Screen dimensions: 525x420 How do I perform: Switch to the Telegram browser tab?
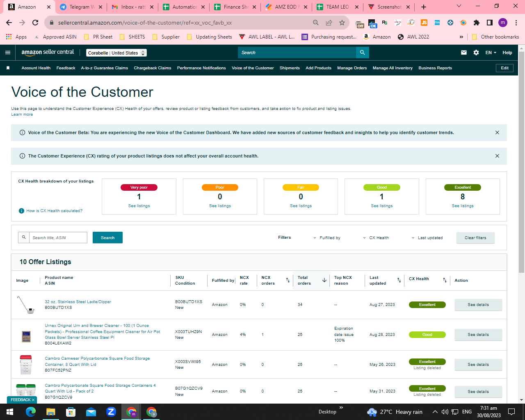[81, 7]
